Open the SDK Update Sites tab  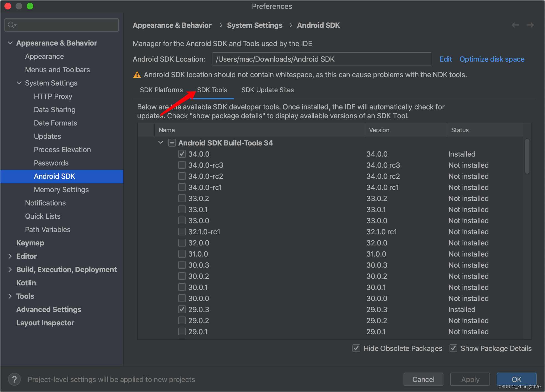click(x=268, y=90)
